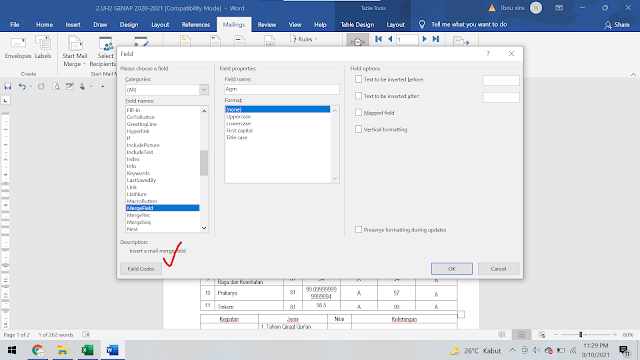Open the Home tab
Image resolution: width=640 pixels, height=360 pixels.
click(44, 24)
